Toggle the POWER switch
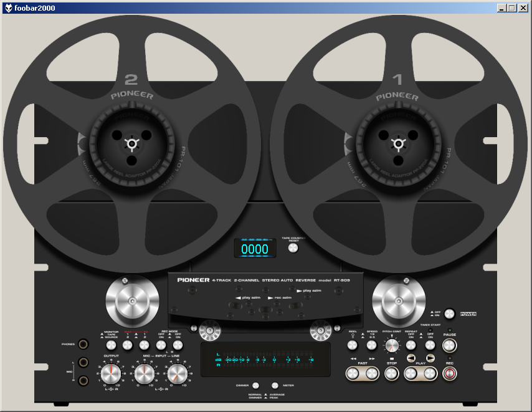The width and height of the screenshot is (532, 412). point(450,314)
